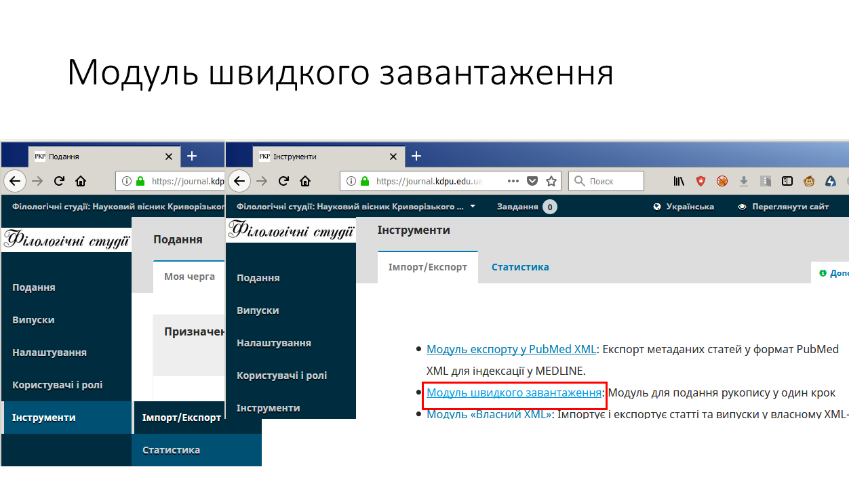Open the Модуль швидкого завантаження link
The image size is (868, 488).
pos(514,393)
